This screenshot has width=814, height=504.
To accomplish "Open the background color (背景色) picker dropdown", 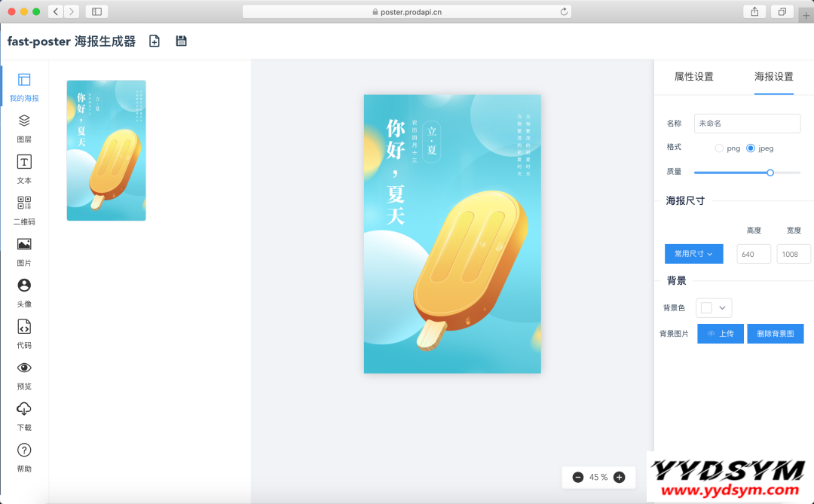I will [714, 307].
